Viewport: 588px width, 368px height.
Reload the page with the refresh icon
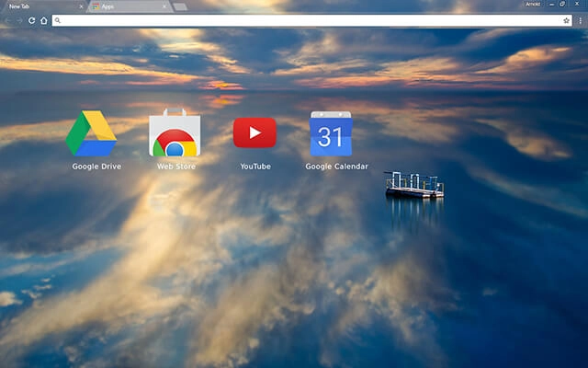32,20
